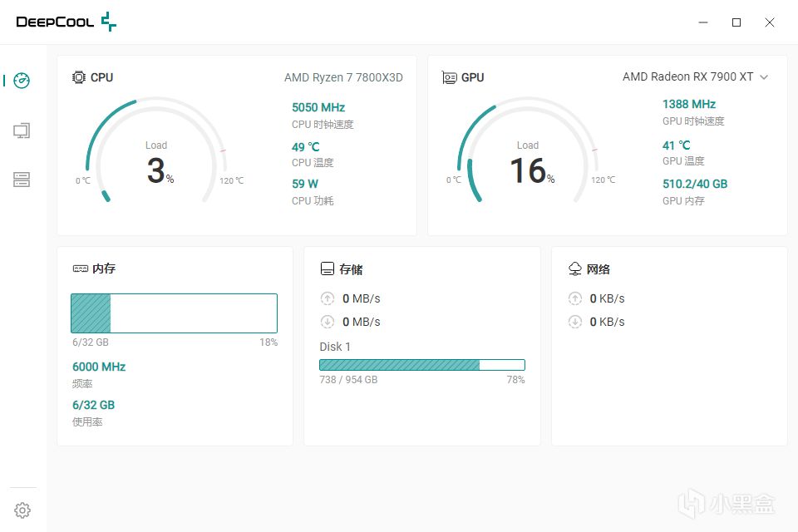Click the network upload arrow icon
798x532 pixels.
(575, 298)
